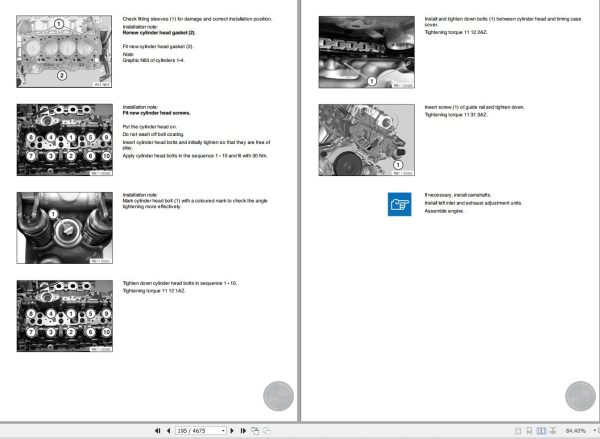The width and height of the screenshot is (600, 439).
Task: Go to the first page
Action: coord(157,431)
